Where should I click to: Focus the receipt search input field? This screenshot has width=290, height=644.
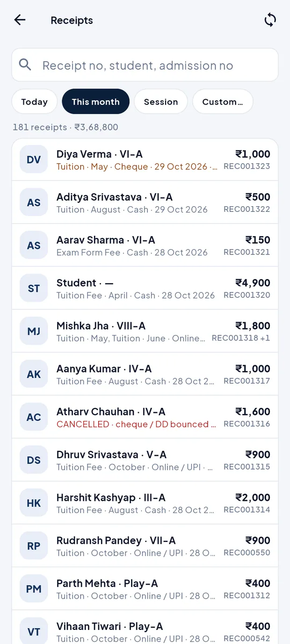(x=145, y=65)
